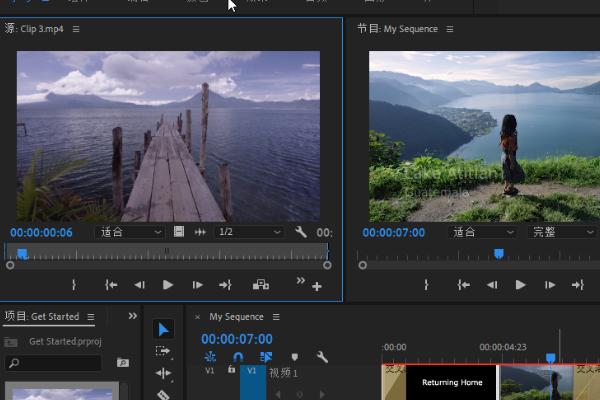Screen dimensions: 600x400
Task: Click Program monitor timecode 00:00:07:00
Action: 393,232
